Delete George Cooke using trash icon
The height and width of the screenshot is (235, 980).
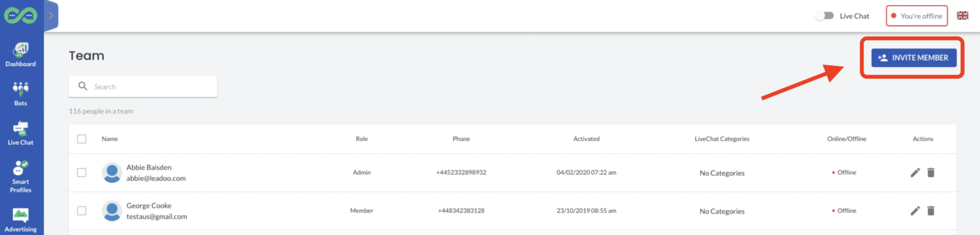(931, 211)
